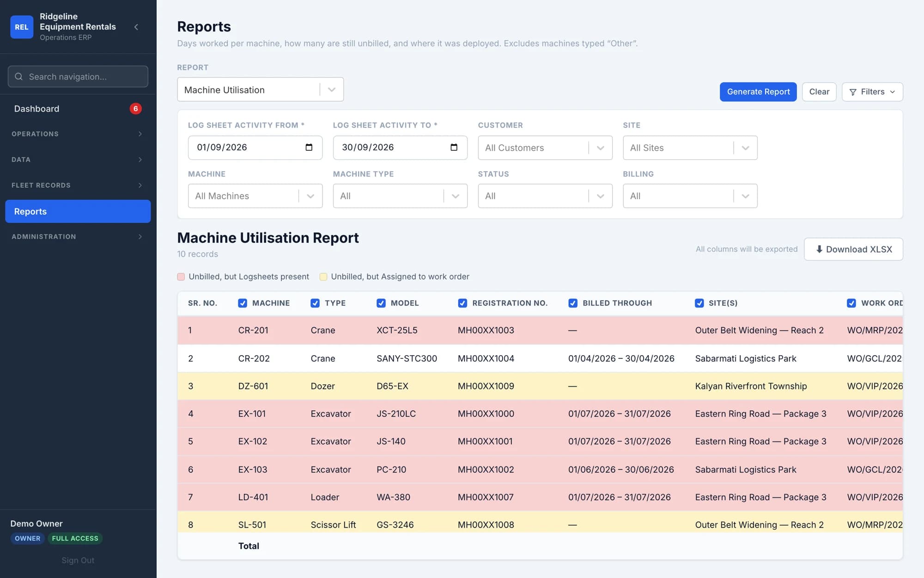Viewport: 924px width, 578px height.
Task: Click model GS-3246 cell
Action: tap(395, 525)
